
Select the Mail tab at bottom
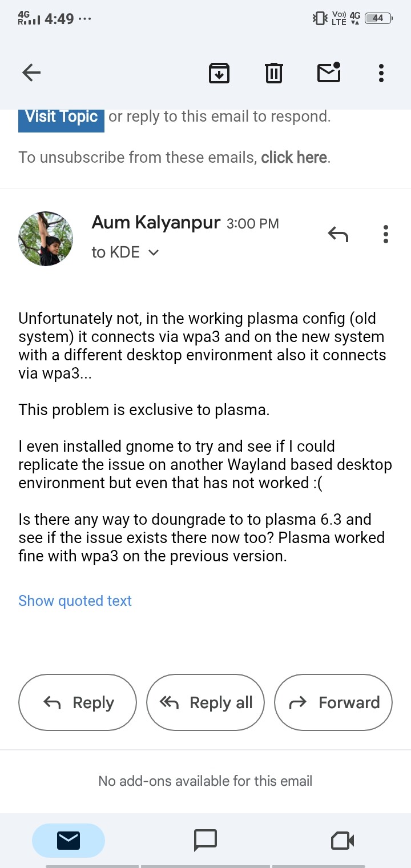click(x=68, y=839)
